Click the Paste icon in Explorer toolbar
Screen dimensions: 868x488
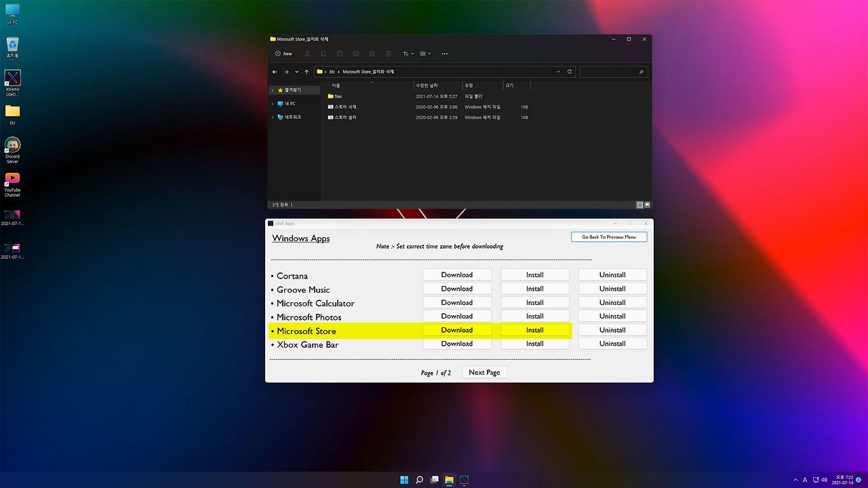pos(340,54)
